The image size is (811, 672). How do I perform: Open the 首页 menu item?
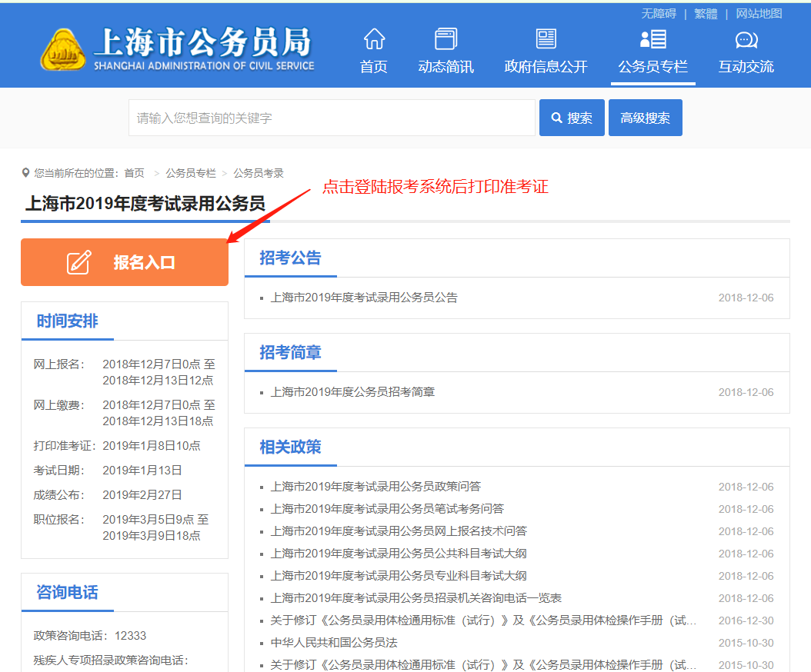(373, 67)
